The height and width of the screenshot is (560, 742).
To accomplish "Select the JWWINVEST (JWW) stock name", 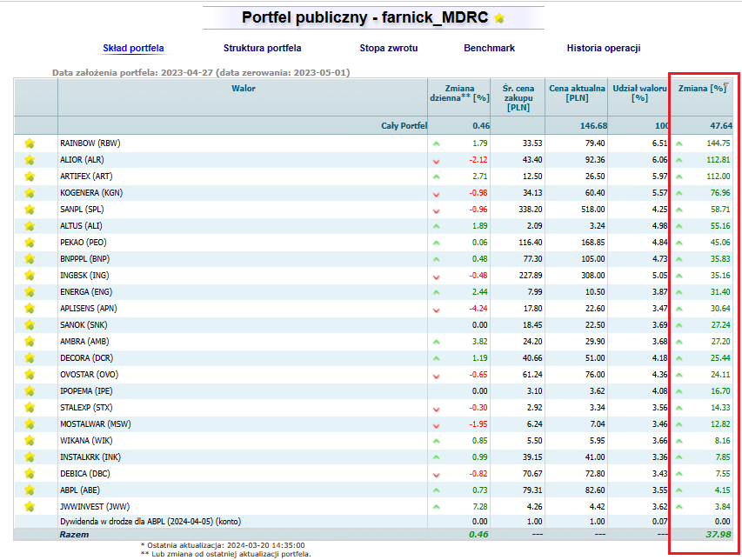I will point(95,507).
